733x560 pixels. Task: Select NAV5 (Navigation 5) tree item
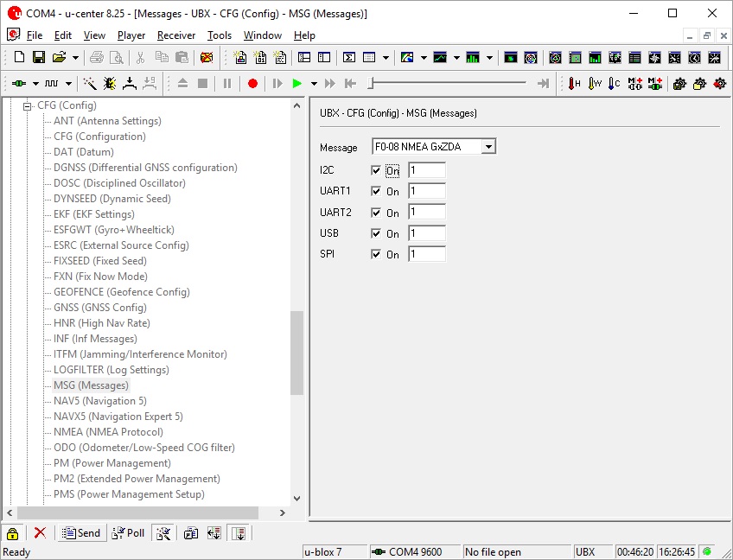[x=100, y=401]
